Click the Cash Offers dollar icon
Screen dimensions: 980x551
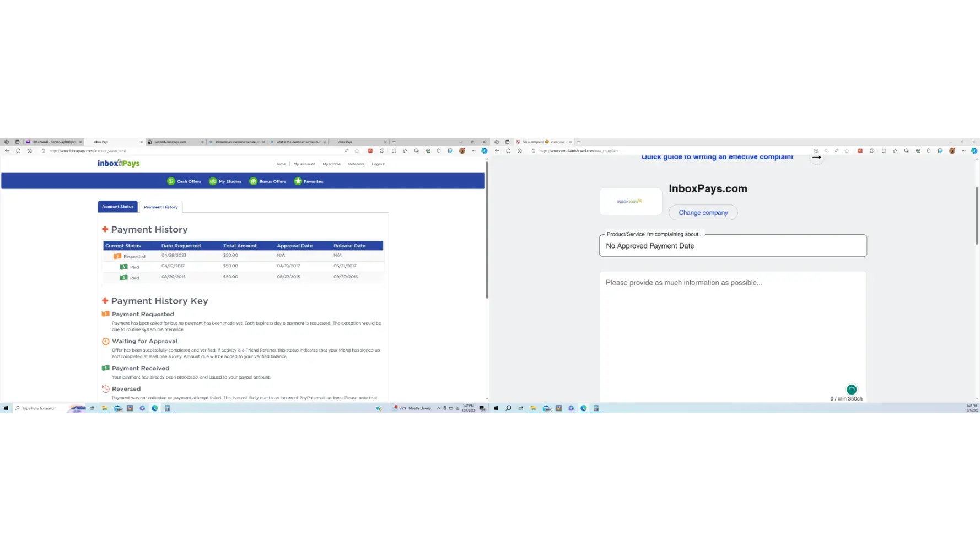pyautogui.click(x=171, y=181)
